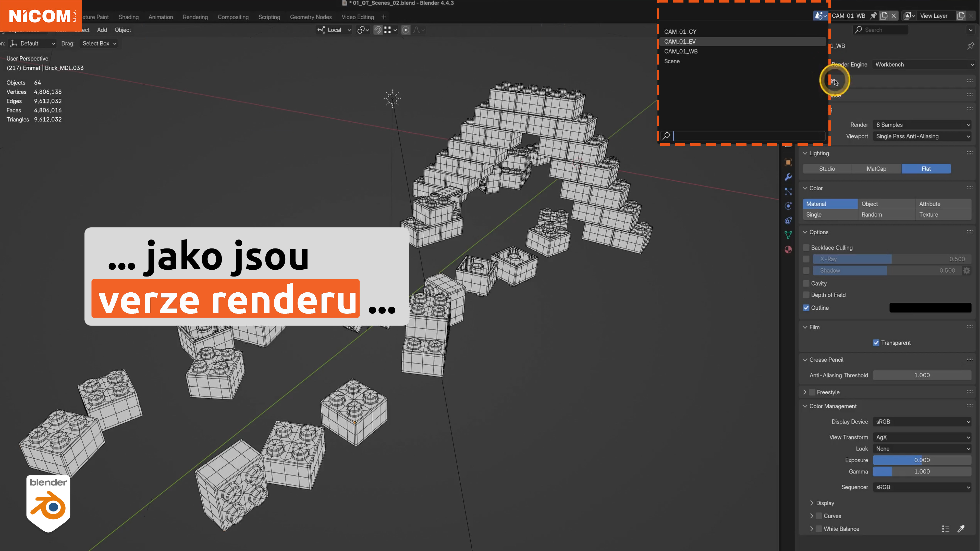The width and height of the screenshot is (980, 551).
Task: Add a new workspace tab with plus
Action: click(x=384, y=17)
